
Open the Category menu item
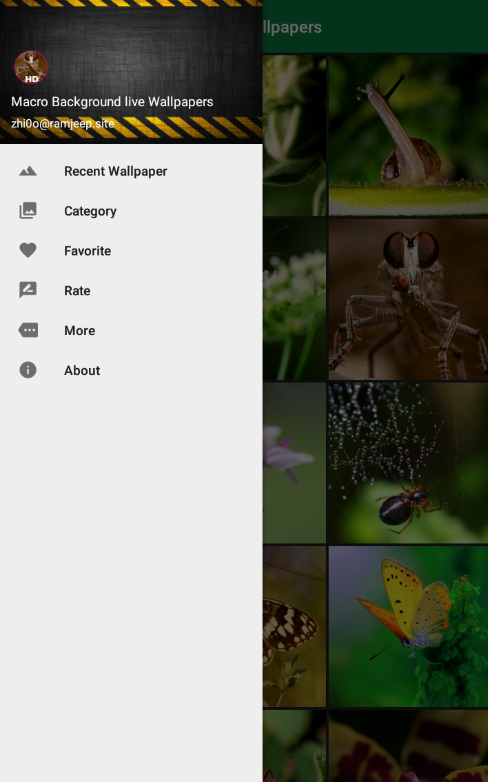point(131,211)
